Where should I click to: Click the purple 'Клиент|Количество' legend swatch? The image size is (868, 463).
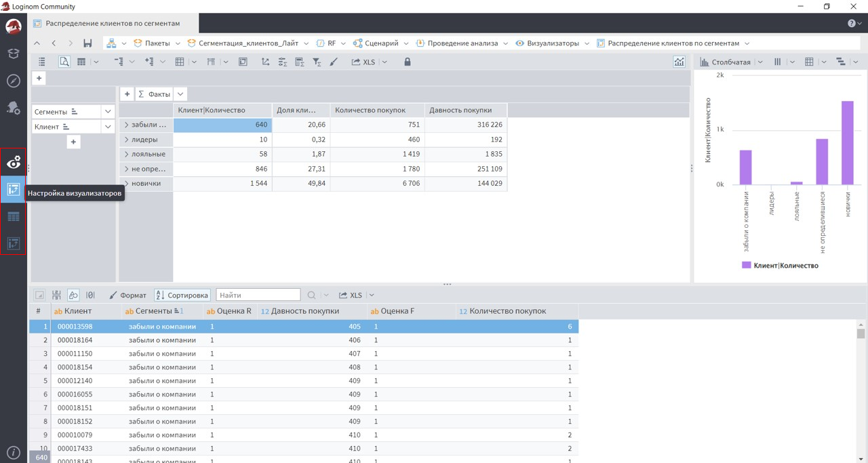click(747, 266)
